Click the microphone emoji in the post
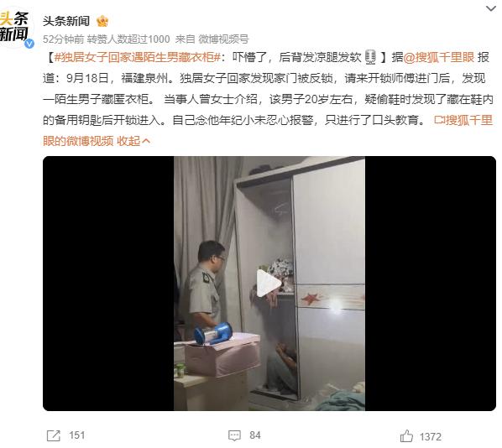This screenshot has width=502, height=448. (371, 58)
